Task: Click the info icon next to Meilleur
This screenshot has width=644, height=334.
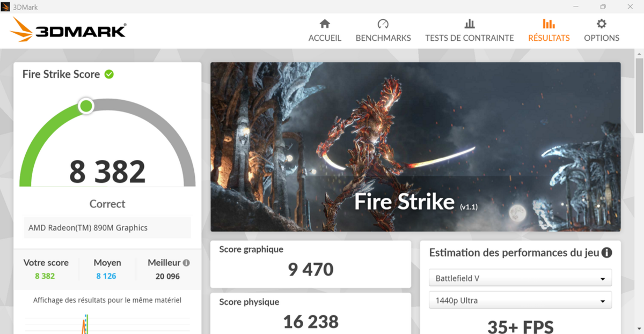Action: [x=186, y=263]
